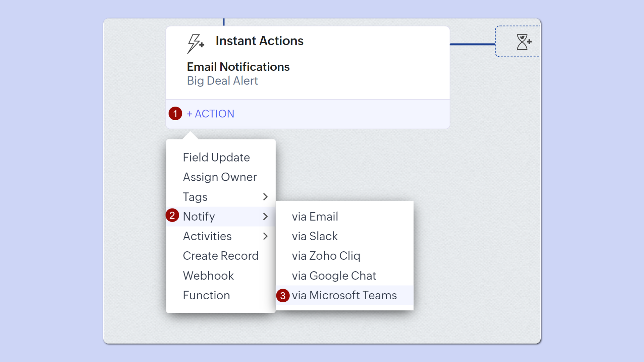Select Create Record option
Viewport: 644px width, 362px height.
click(220, 256)
